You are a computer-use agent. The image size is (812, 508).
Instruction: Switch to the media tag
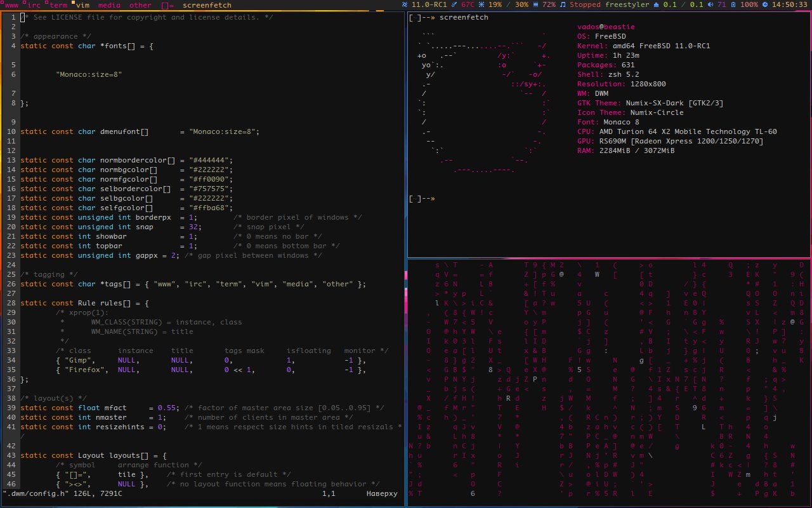pos(109,4)
